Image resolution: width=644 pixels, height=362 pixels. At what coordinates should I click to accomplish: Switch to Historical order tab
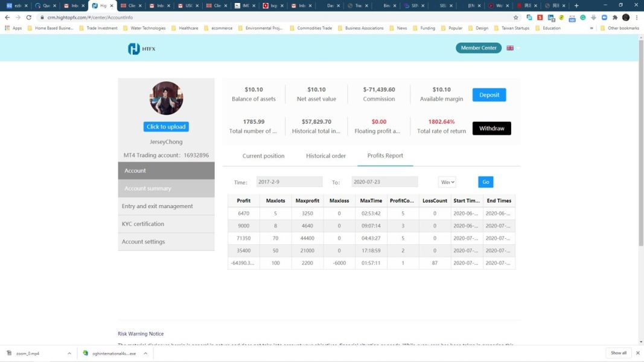[x=326, y=156]
